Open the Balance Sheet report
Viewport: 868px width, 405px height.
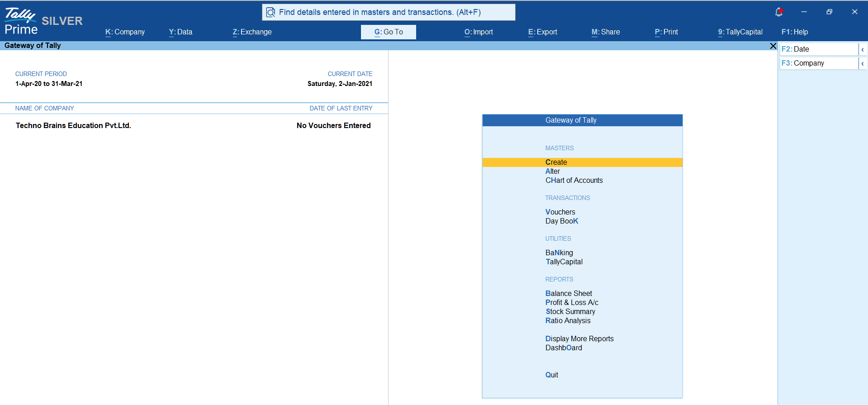pos(568,294)
